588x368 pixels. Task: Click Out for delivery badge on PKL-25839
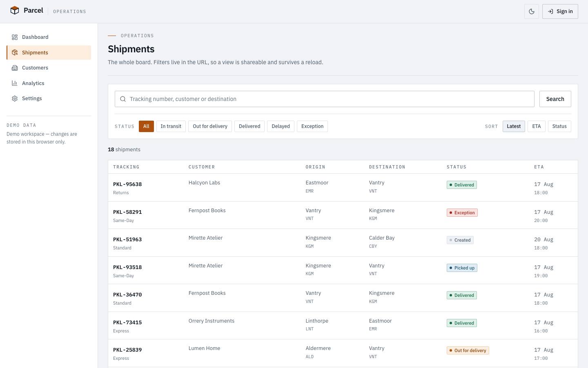[x=468, y=350]
